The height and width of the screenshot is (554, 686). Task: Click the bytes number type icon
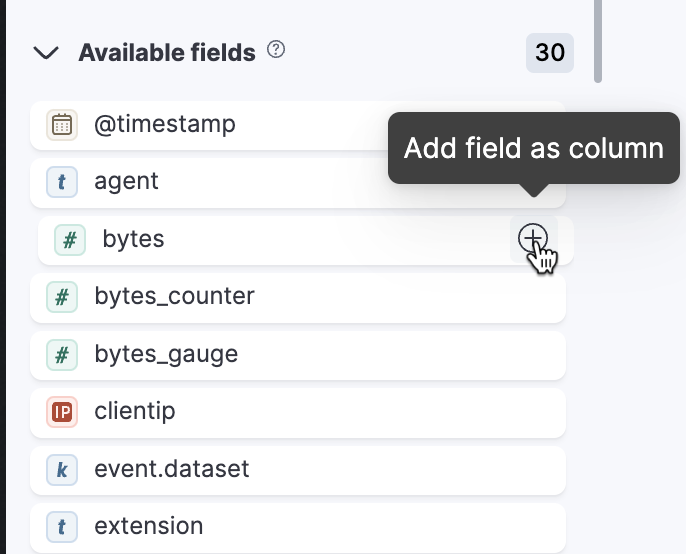(x=70, y=240)
